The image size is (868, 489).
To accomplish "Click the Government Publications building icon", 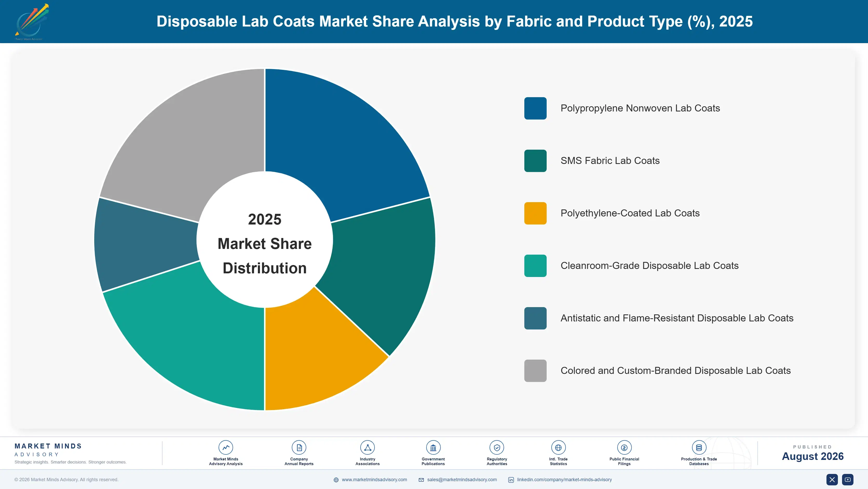I will click(x=433, y=447).
